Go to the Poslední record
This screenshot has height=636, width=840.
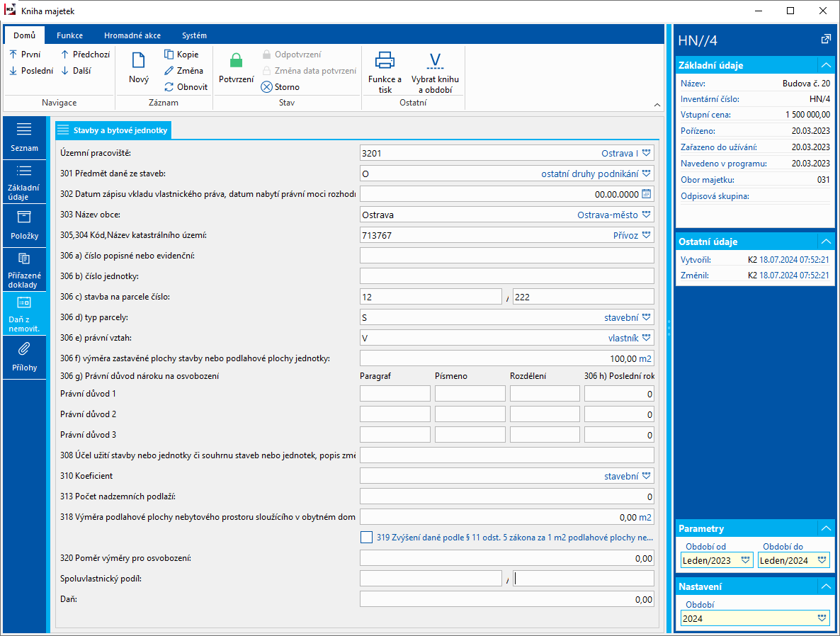click(x=31, y=71)
